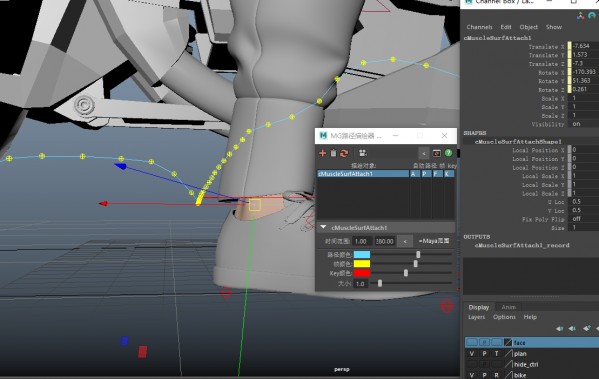The image size is (599, 379).
Task: Click the Translate X value field
Action: coord(585,46)
